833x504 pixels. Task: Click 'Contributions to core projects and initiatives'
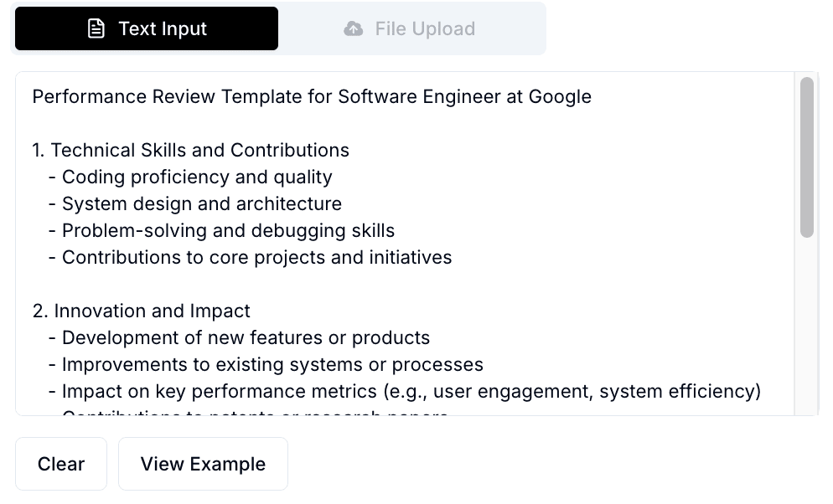(256, 257)
